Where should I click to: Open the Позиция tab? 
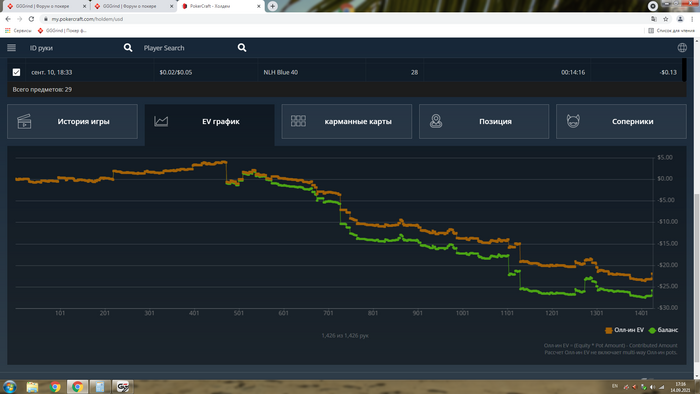[x=484, y=121]
